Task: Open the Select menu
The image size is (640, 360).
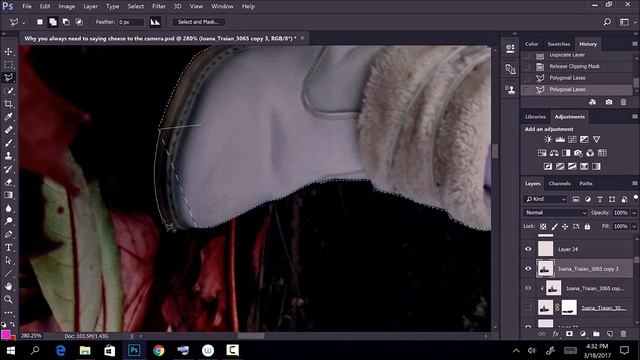Action: [136, 7]
